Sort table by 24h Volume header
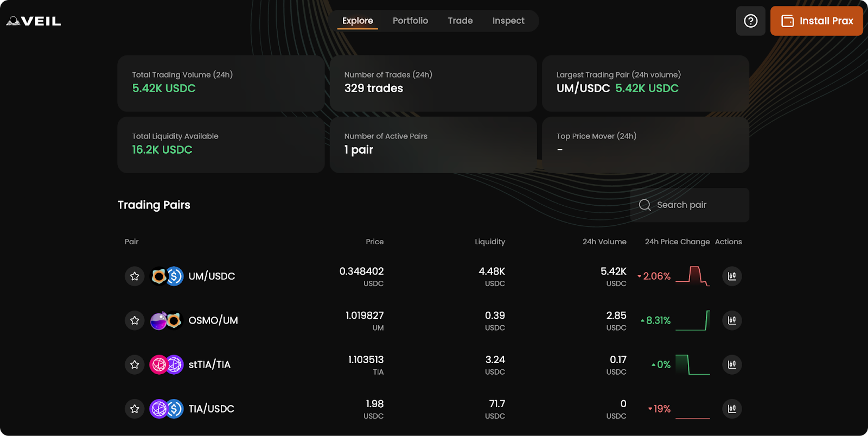This screenshot has height=436, width=868. pyautogui.click(x=604, y=242)
